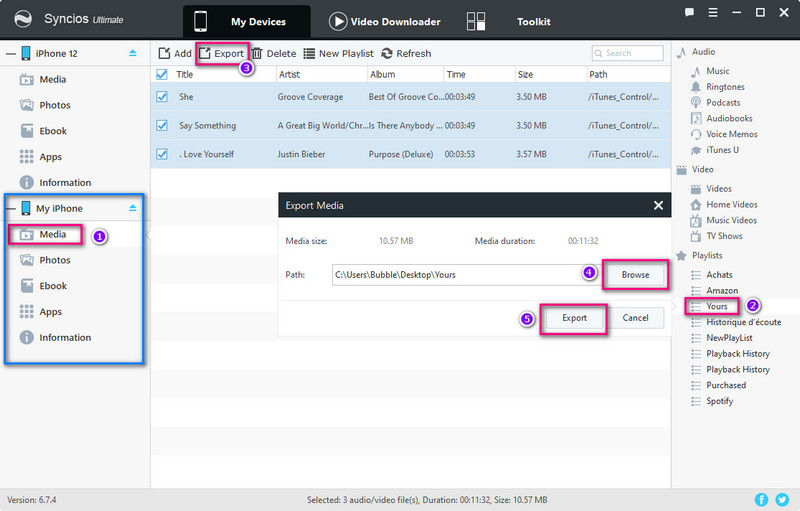
Task: Click the Syncios logo icon
Action: coord(22,19)
